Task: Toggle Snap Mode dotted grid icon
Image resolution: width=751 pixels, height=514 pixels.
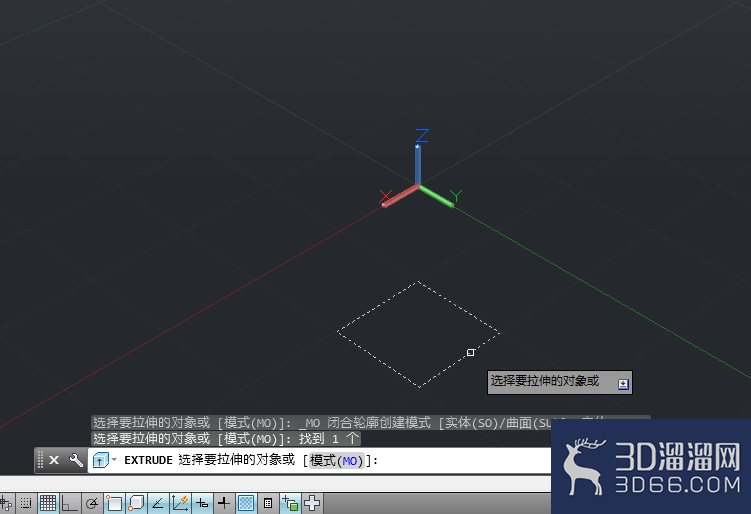Action: pos(25,503)
